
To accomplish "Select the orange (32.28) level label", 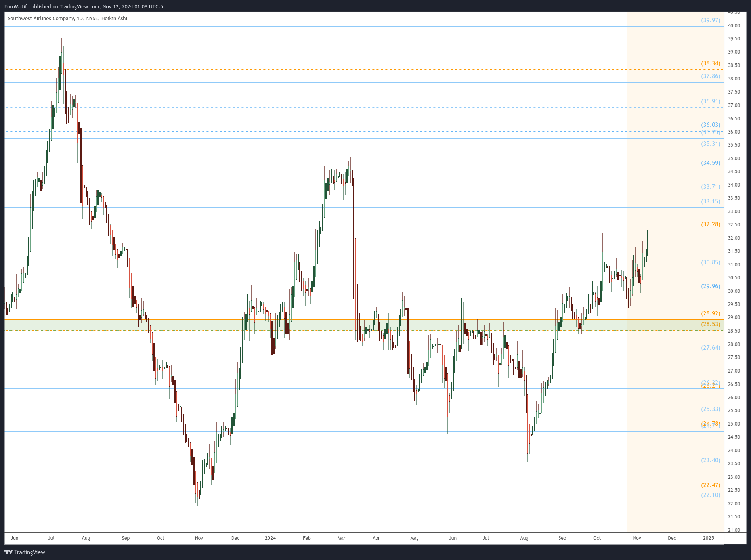I will tap(711, 224).
